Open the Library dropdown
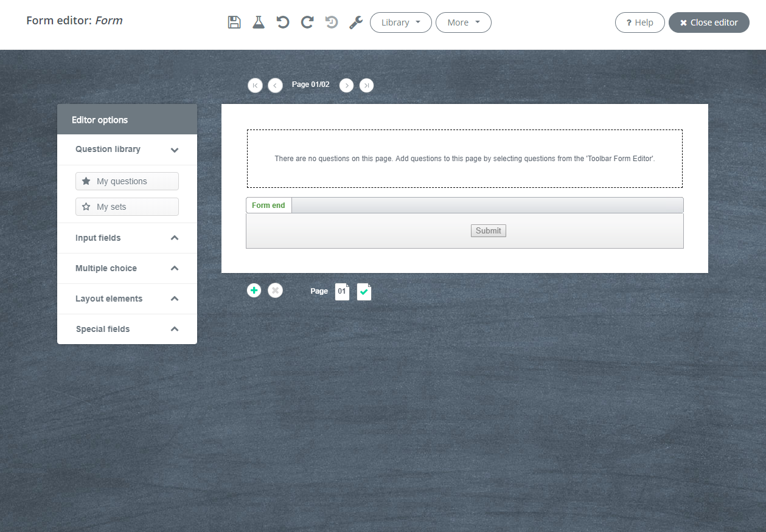766x532 pixels. (400, 22)
